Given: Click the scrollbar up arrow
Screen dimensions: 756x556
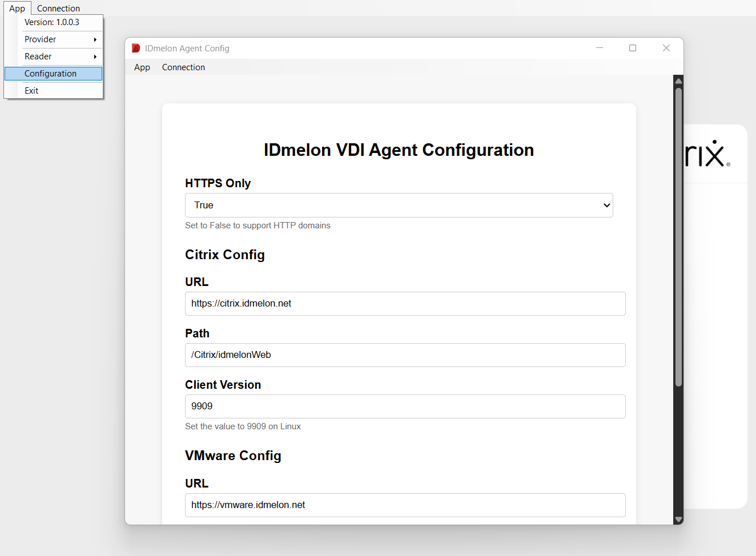Looking at the screenshot, I should point(678,80).
